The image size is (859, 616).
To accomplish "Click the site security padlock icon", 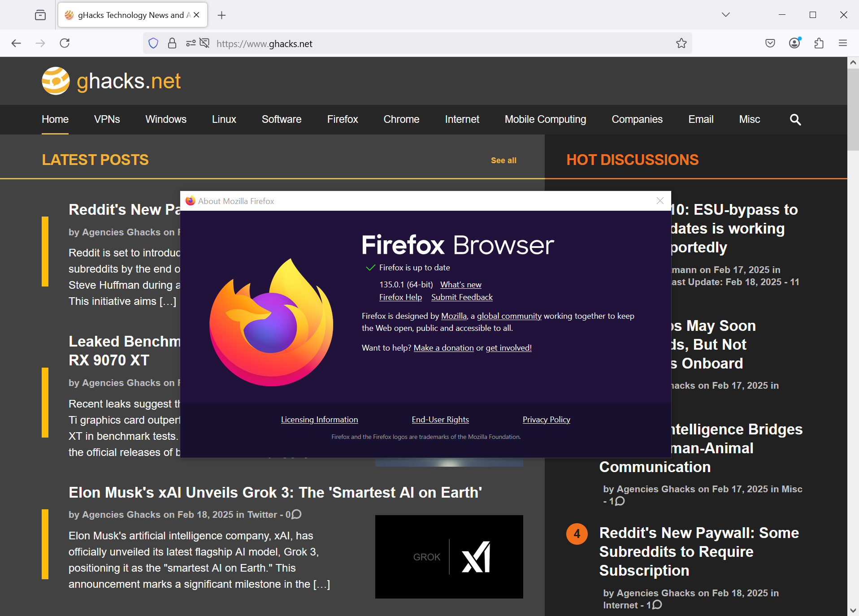I will 172,43.
